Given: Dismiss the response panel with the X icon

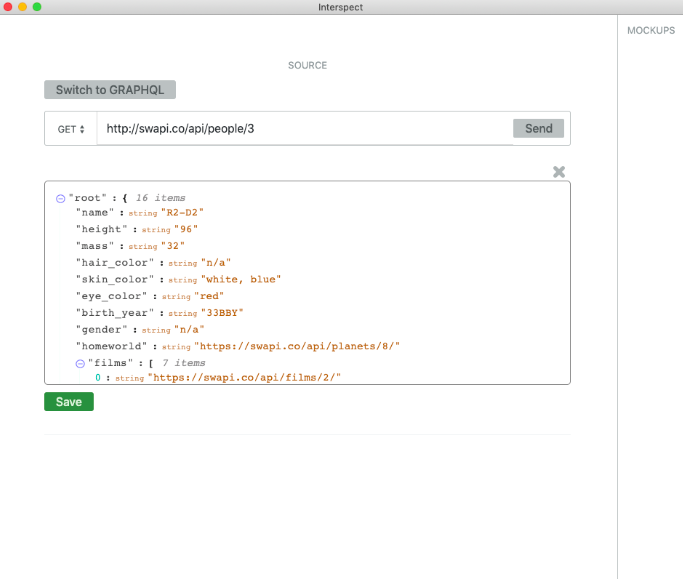Looking at the screenshot, I should [559, 172].
